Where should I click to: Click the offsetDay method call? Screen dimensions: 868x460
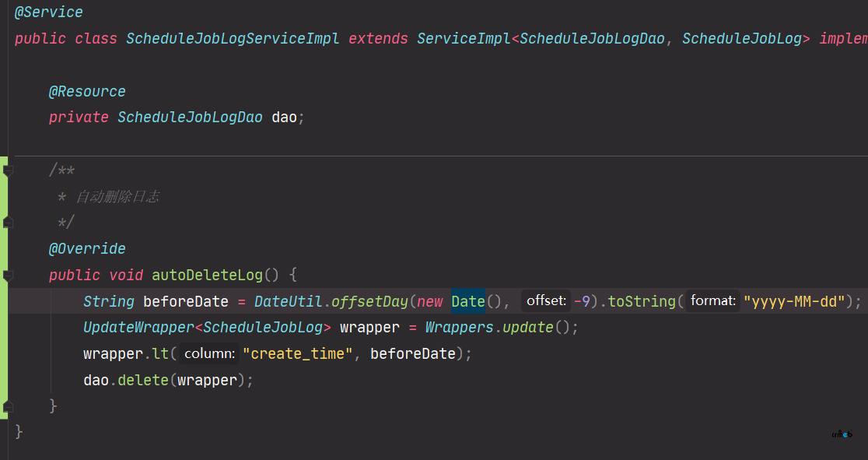pyautogui.click(x=369, y=301)
